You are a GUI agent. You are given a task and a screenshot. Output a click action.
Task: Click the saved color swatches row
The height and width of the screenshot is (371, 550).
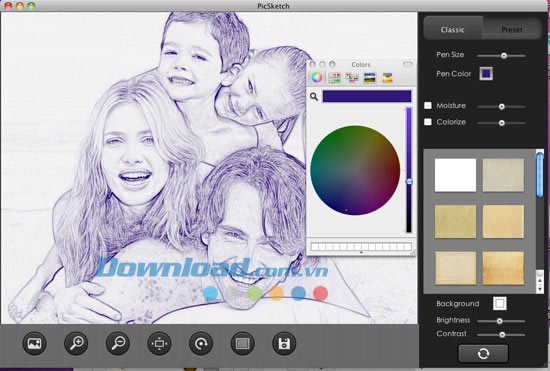click(361, 247)
